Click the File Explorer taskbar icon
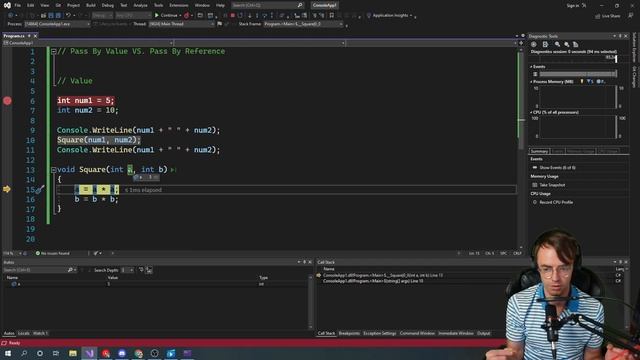The width and height of the screenshot is (640, 360). [x=73, y=353]
